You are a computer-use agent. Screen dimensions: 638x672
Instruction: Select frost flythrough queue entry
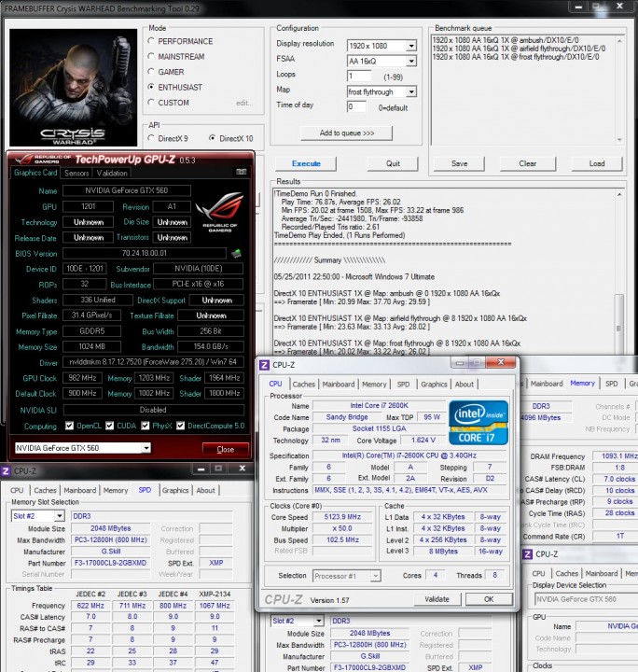(x=516, y=57)
